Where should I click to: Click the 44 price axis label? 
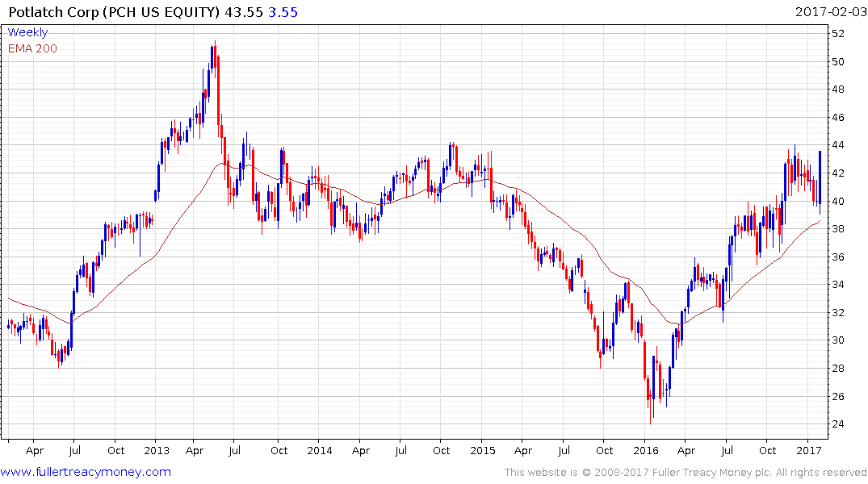pos(838,145)
